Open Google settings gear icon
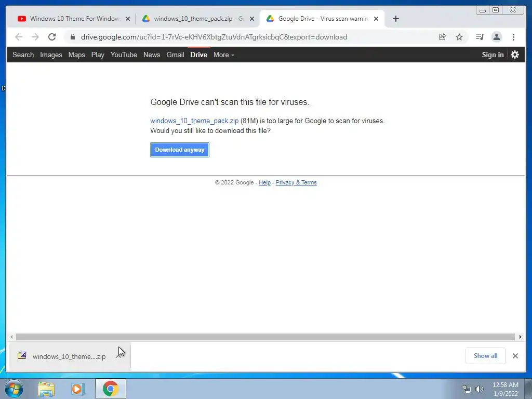This screenshot has width=532, height=399. point(515,55)
